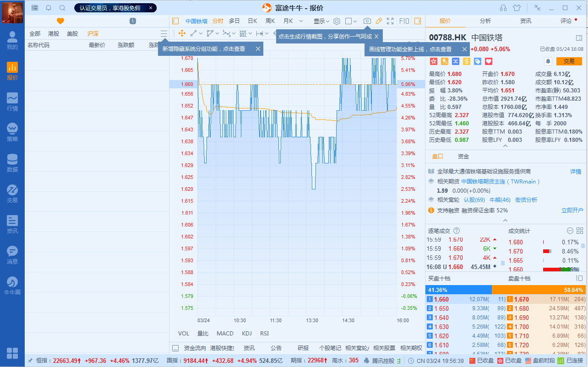Screen dimensions: 588x367
Task: Open the 牛牛圈 community sidebar section
Action: 12,286
